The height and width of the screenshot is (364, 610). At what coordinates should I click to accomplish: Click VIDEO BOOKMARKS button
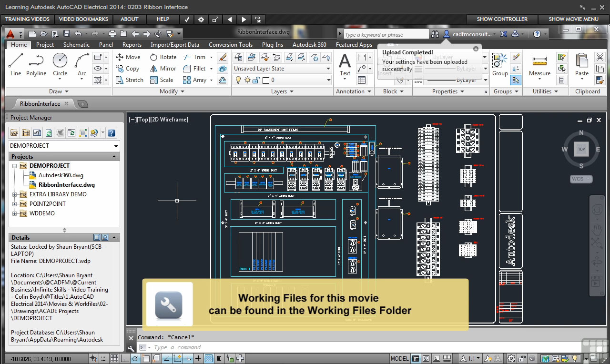(83, 19)
